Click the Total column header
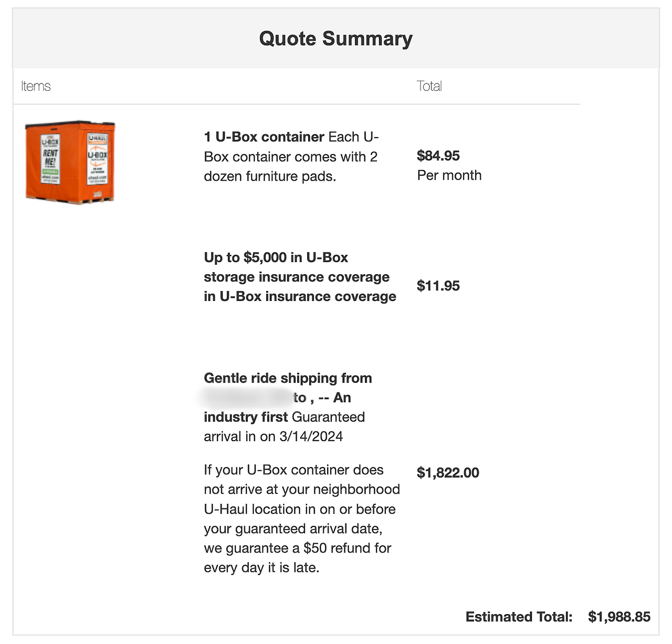The height and width of the screenshot is (644, 672). 429,86
